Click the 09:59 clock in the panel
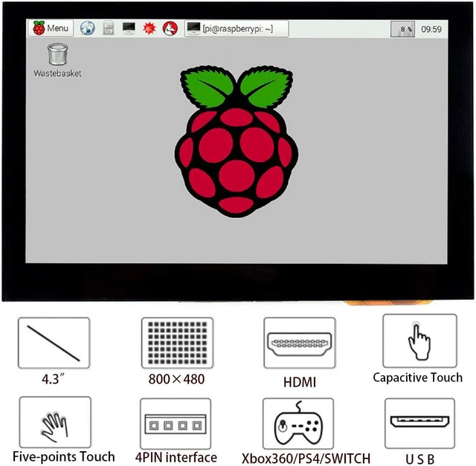This screenshot has height=466, width=476. (431, 29)
